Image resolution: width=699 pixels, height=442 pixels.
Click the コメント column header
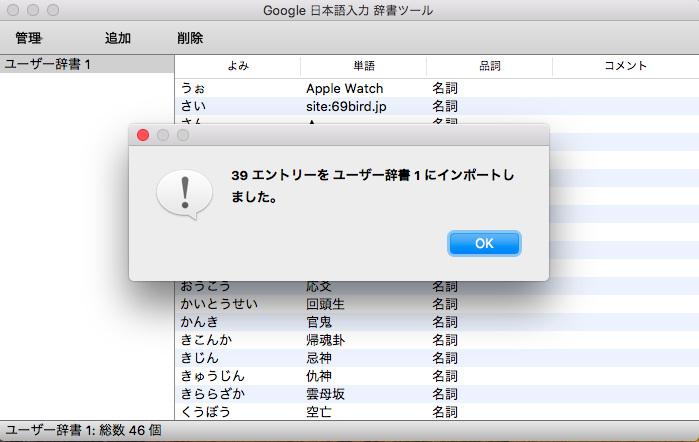(625, 66)
